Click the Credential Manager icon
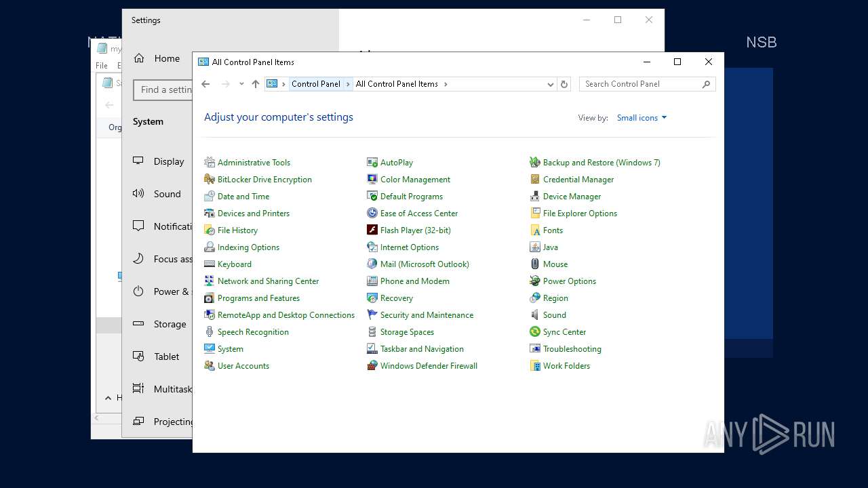The height and width of the screenshot is (488, 868). click(x=535, y=180)
